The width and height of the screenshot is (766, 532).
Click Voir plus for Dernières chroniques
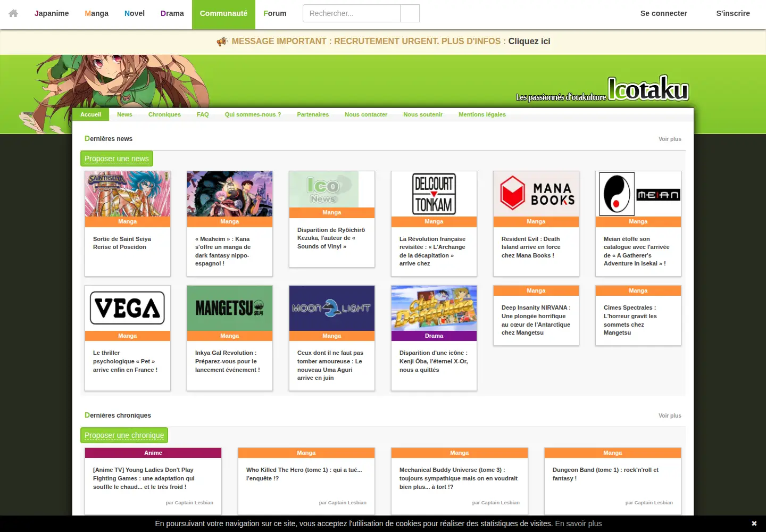click(670, 415)
